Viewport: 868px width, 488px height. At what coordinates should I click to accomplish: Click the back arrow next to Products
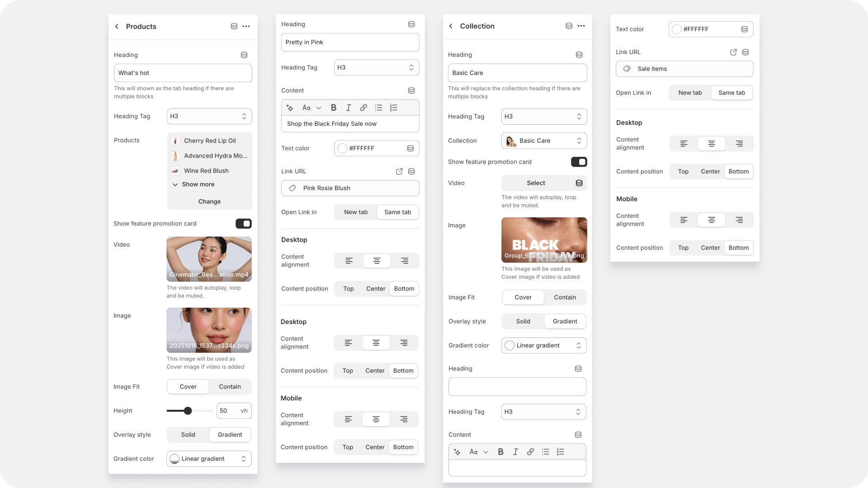(117, 27)
